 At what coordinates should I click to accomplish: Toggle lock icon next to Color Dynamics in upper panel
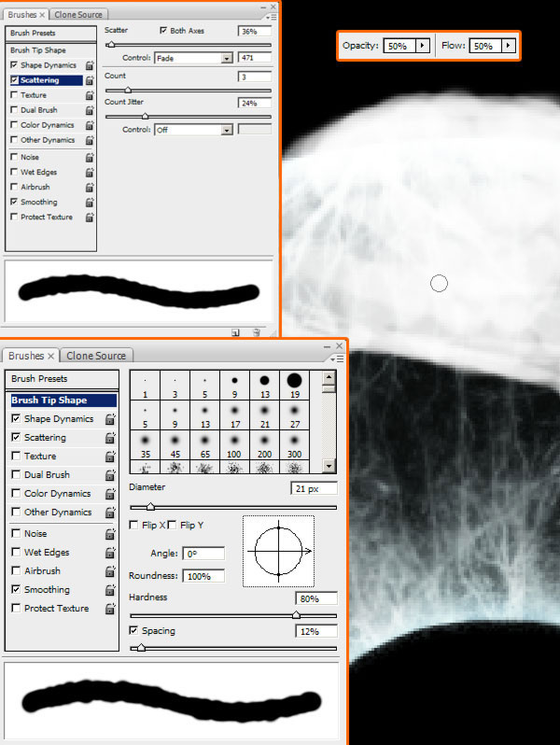coord(90,125)
